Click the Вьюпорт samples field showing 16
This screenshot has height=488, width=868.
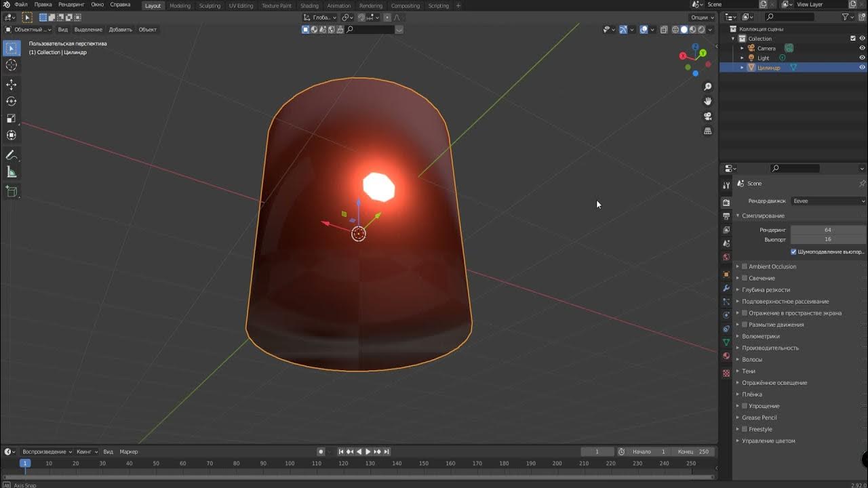coord(828,239)
